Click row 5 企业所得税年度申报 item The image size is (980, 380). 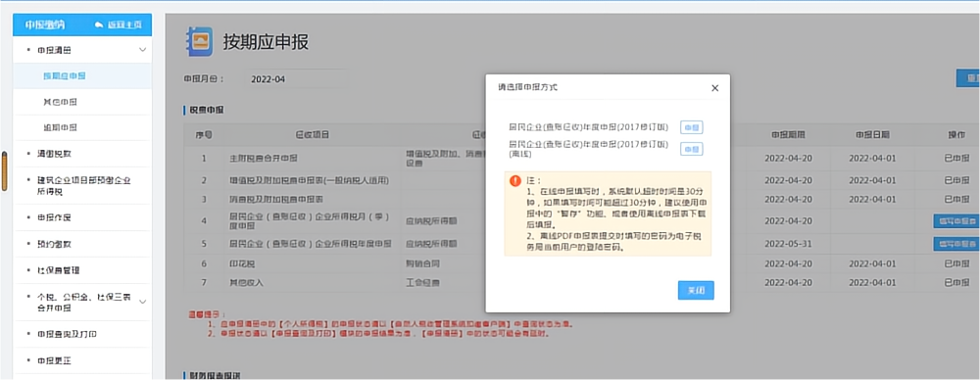[310, 243]
